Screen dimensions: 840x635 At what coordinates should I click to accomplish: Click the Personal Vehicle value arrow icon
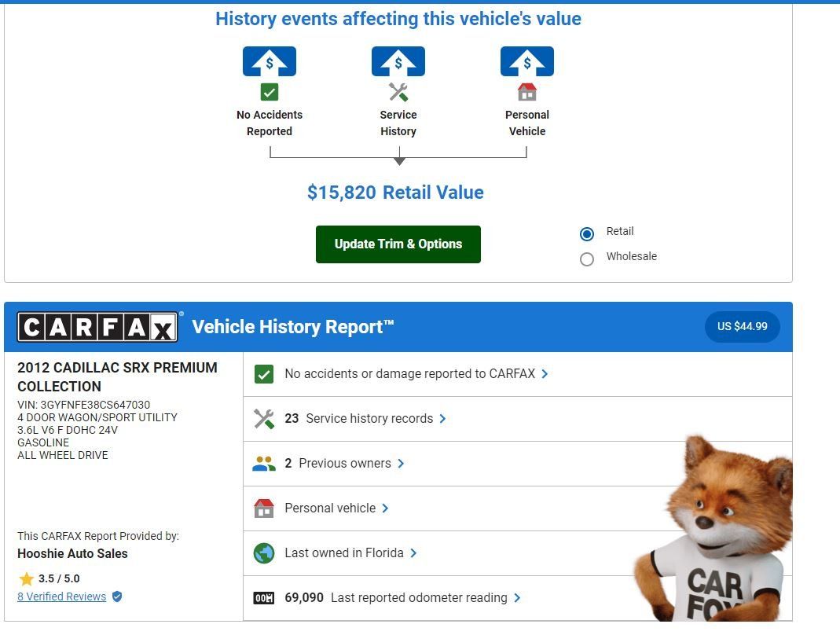tap(527, 61)
